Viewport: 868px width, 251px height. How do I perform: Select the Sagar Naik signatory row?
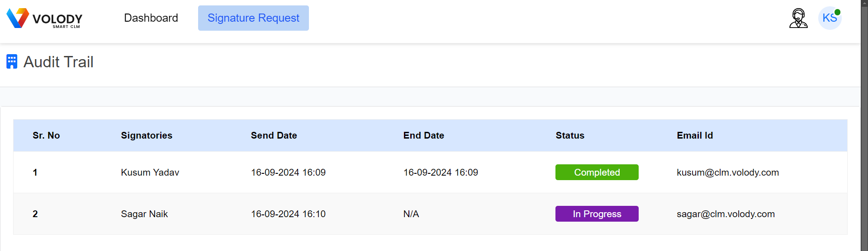[x=430, y=214]
